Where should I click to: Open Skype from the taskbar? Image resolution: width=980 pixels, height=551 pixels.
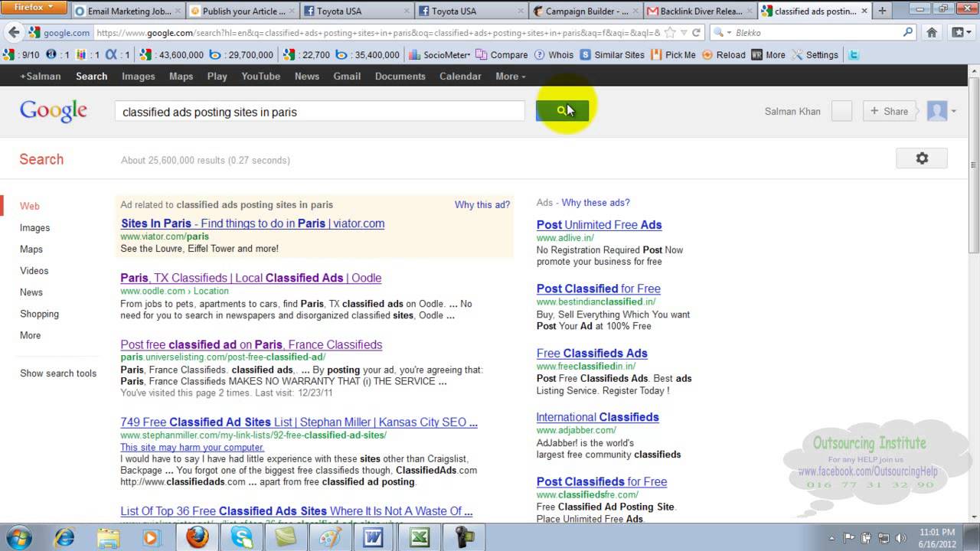[242, 537]
